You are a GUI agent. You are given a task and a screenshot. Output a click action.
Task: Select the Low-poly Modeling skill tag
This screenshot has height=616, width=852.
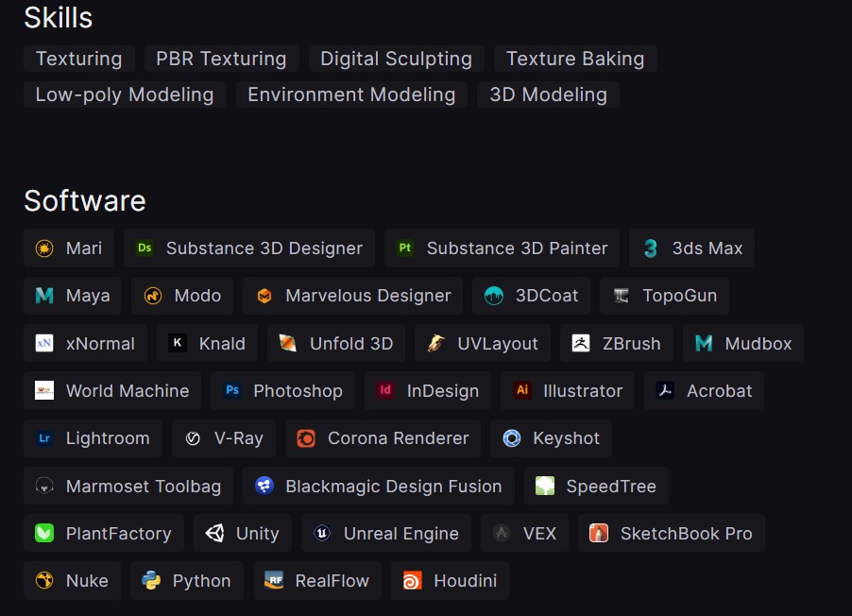click(125, 94)
